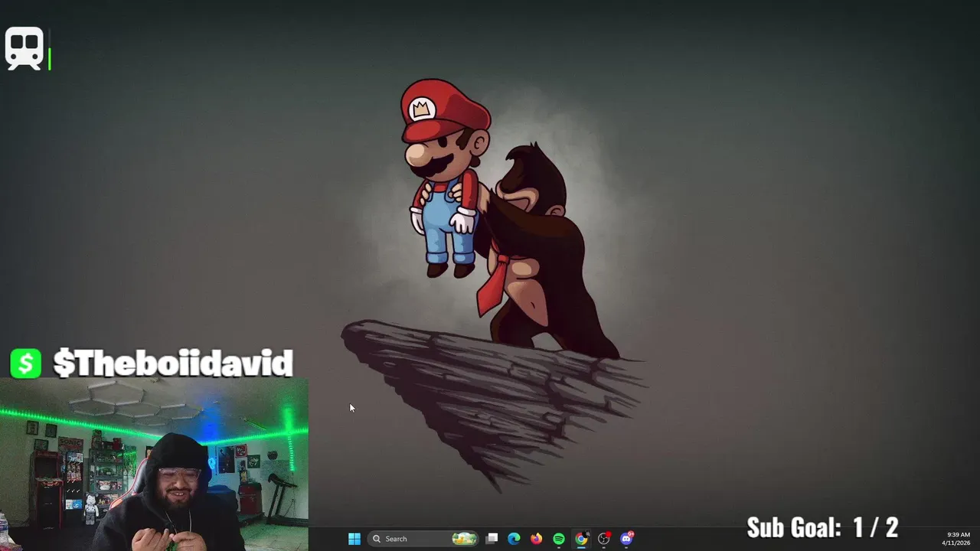Open Spotify from the taskbar

click(559, 539)
